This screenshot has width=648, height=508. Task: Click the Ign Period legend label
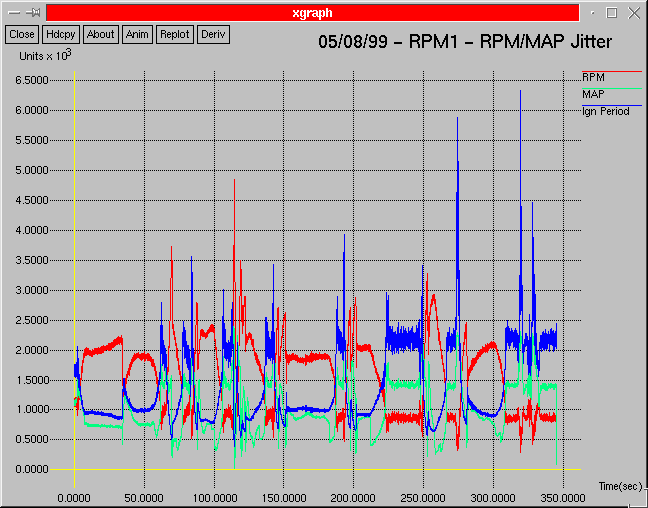click(x=605, y=112)
